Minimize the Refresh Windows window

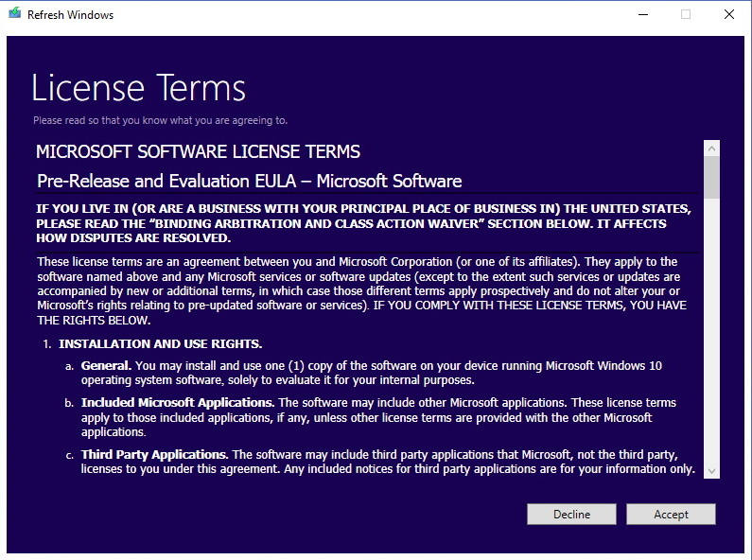643,14
